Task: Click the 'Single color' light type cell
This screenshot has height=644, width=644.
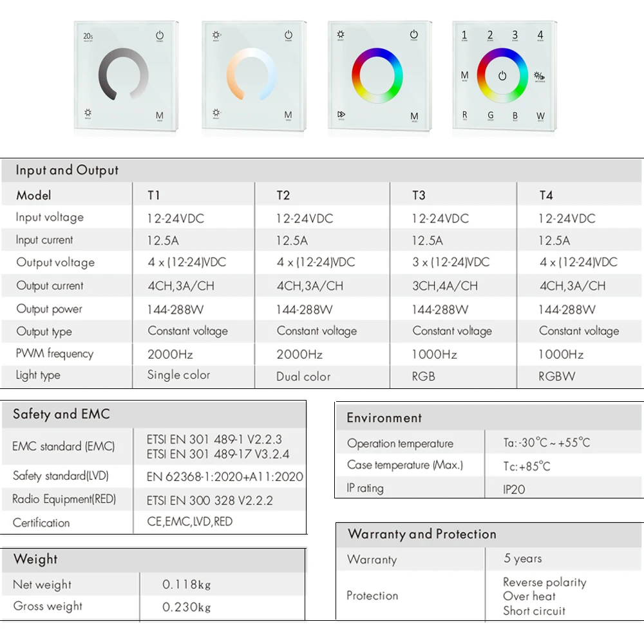Action: (x=178, y=375)
